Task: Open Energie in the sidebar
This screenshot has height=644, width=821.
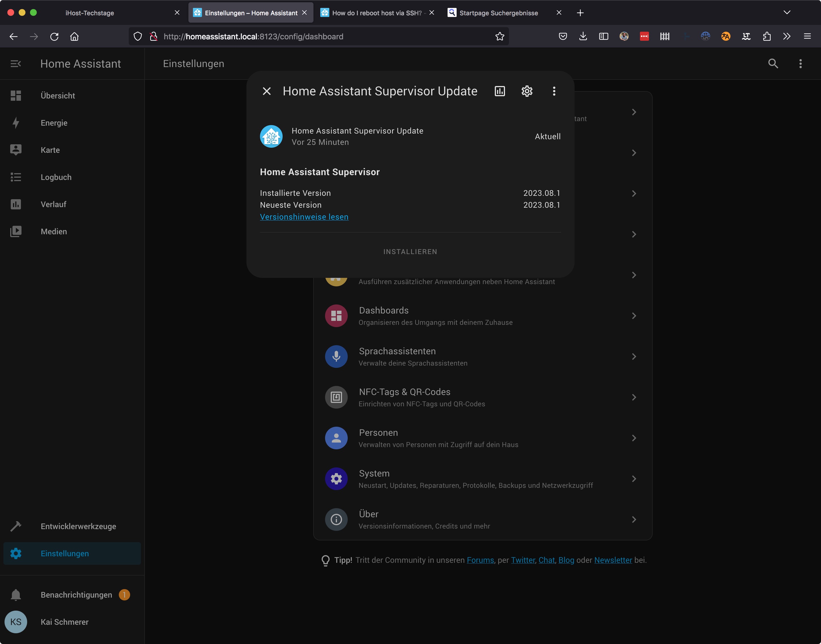Action: point(54,123)
